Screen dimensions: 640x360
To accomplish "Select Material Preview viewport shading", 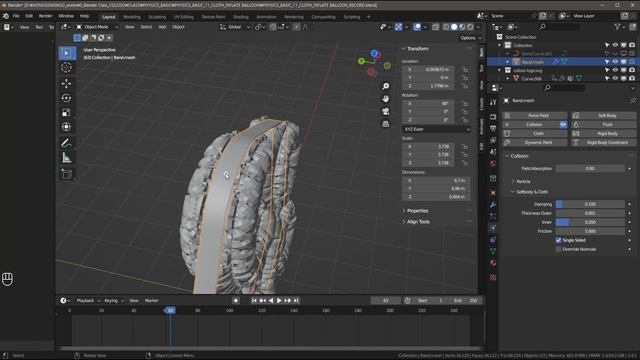I will pyautogui.click(x=462, y=27).
